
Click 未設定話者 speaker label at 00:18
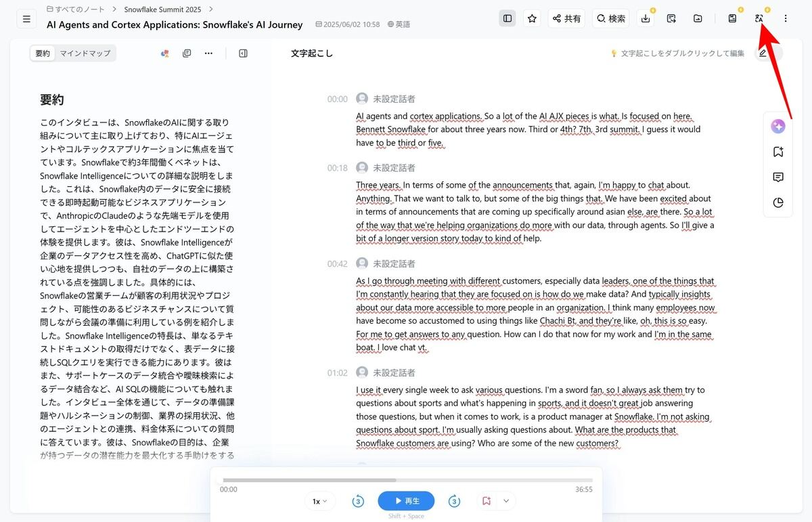pos(394,168)
